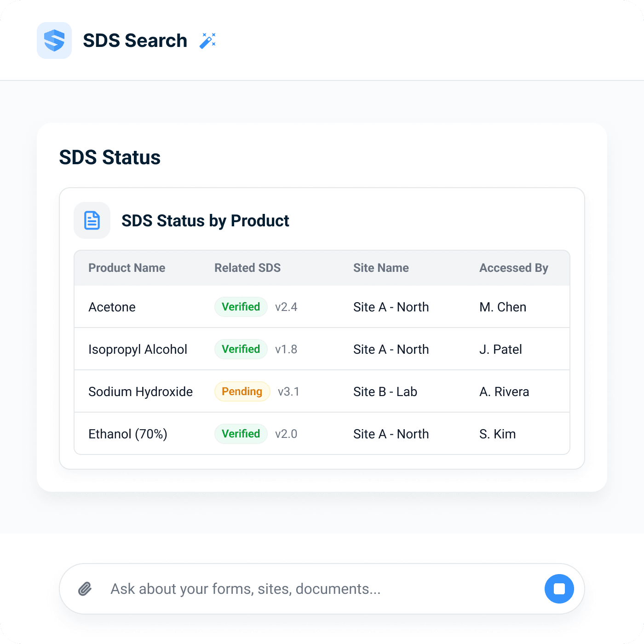Click Site A - North in the Isopropyl Alcohol row

click(x=391, y=349)
